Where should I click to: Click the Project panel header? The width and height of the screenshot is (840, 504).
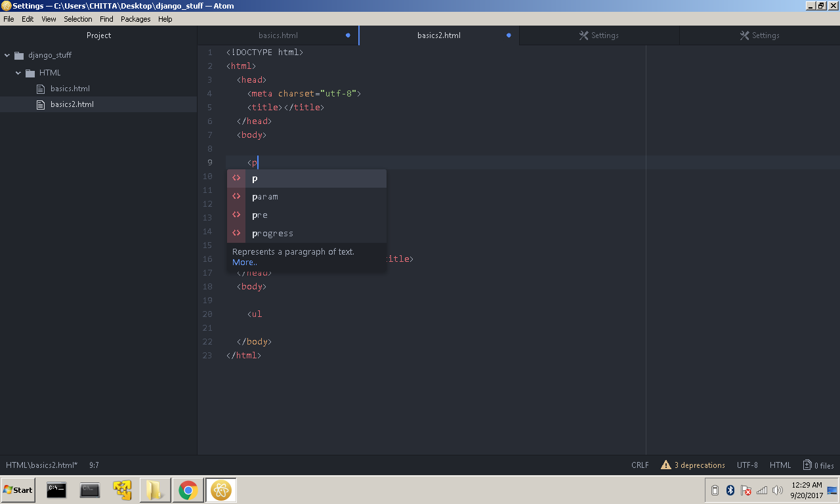(x=98, y=35)
